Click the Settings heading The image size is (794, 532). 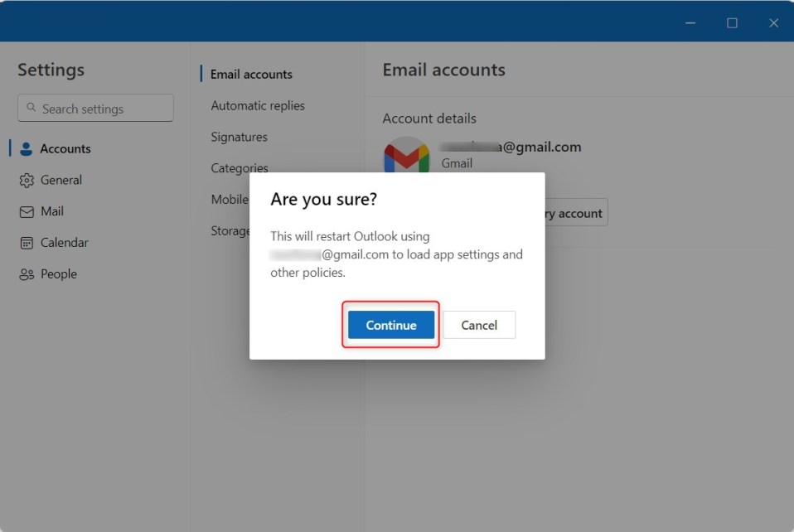[51, 70]
